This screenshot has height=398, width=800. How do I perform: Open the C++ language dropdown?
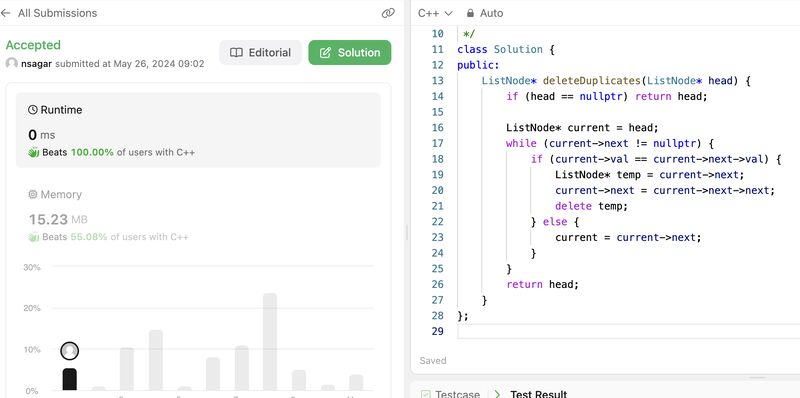pyautogui.click(x=435, y=13)
